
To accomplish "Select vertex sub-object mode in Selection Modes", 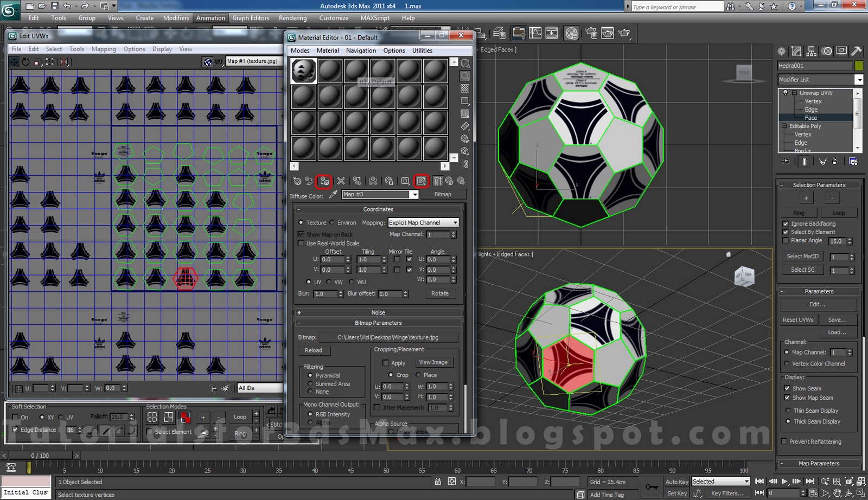I will (152, 417).
